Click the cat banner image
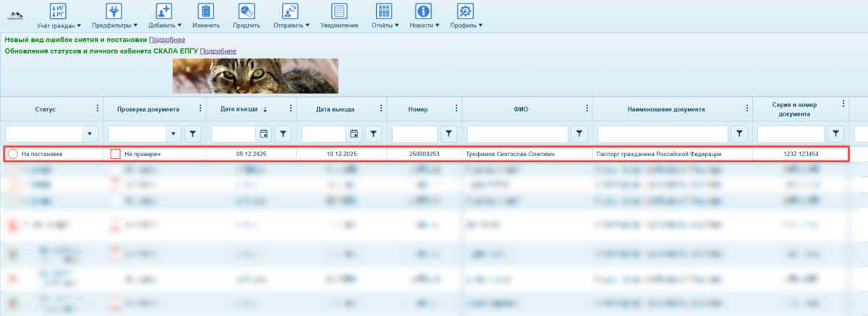 click(255, 76)
